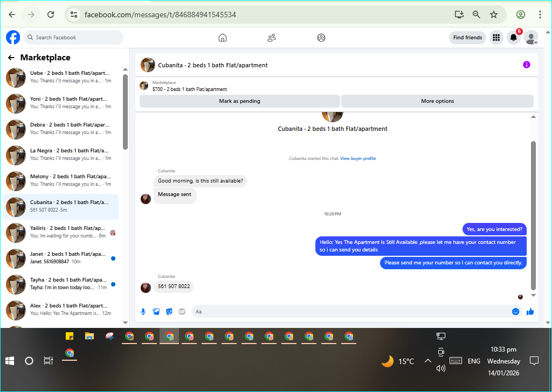This screenshot has height=392, width=552.
Task: Go back in browser
Action: (12, 15)
